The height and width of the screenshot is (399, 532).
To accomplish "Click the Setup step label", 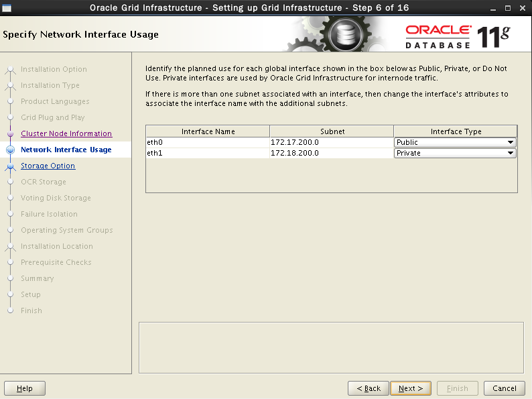I will tap(31, 294).
